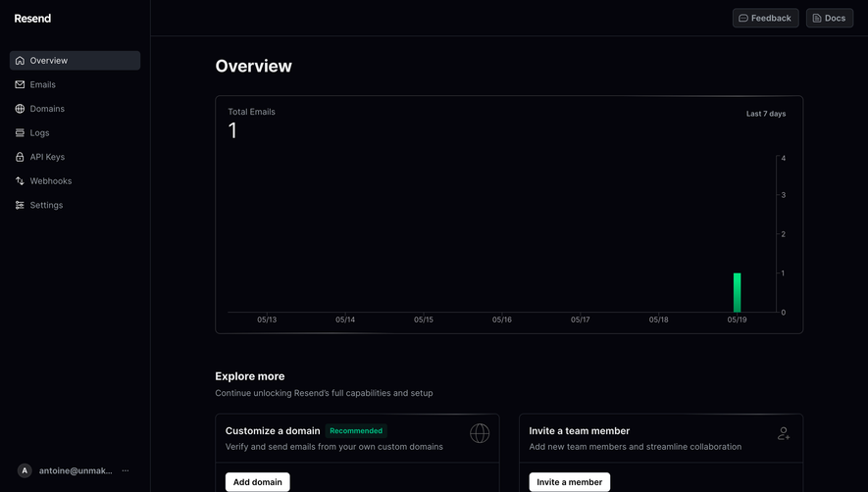Click the Docs document icon
Image resolution: width=868 pixels, height=492 pixels.
(817, 19)
